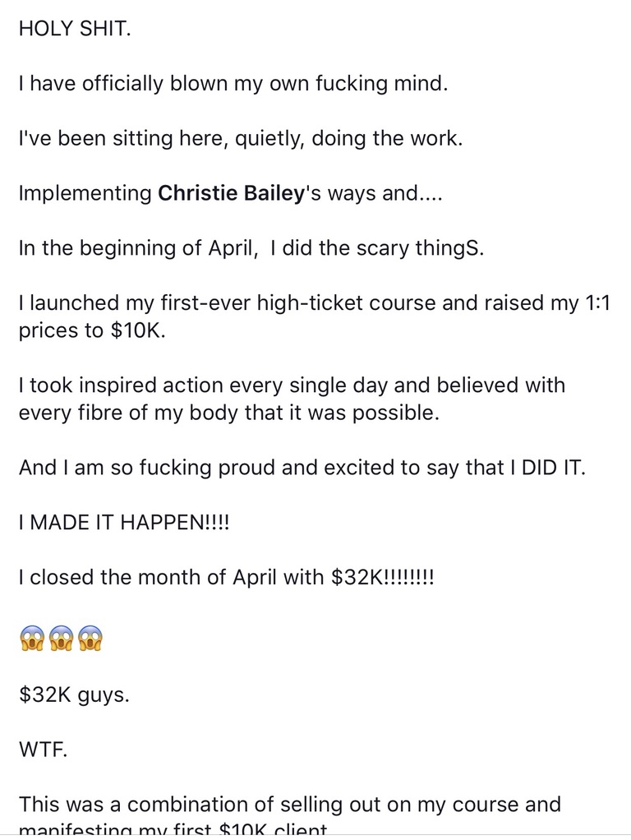Click the partially visible 'first $10K client' line
Viewport: 631px width, 840px height.
(x=173, y=831)
